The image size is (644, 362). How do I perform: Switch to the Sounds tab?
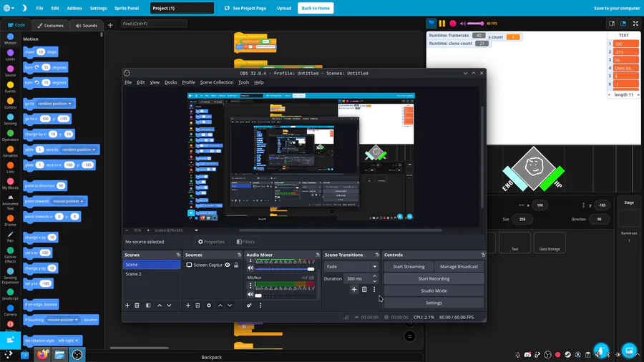pos(87,26)
